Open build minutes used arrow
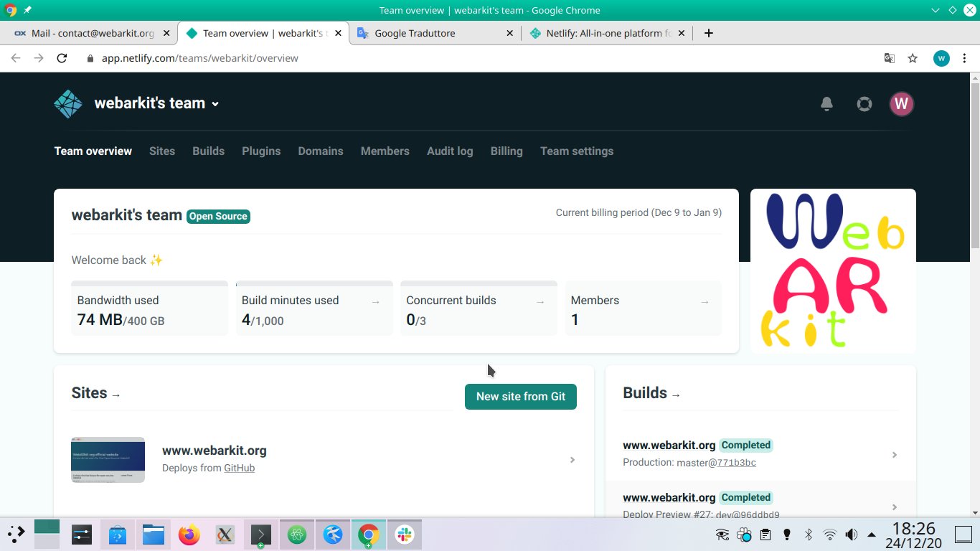 click(375, 302)
